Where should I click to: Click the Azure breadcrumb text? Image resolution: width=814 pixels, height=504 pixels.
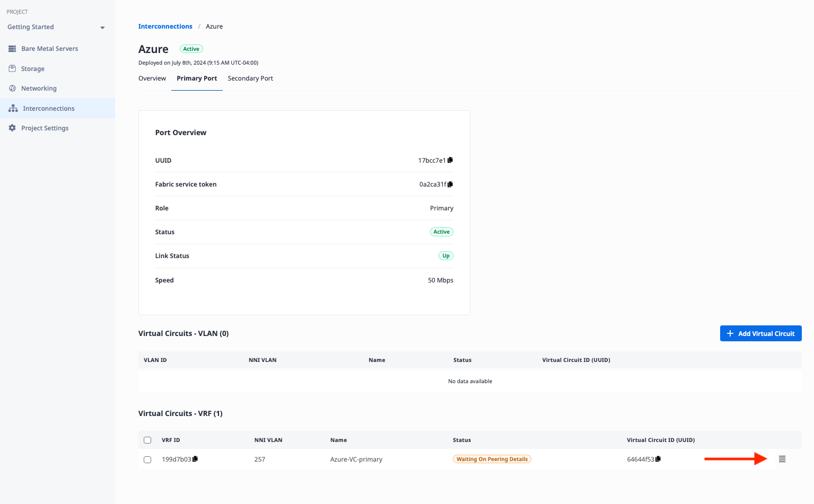pyautogui.click(x=214, y=26)
